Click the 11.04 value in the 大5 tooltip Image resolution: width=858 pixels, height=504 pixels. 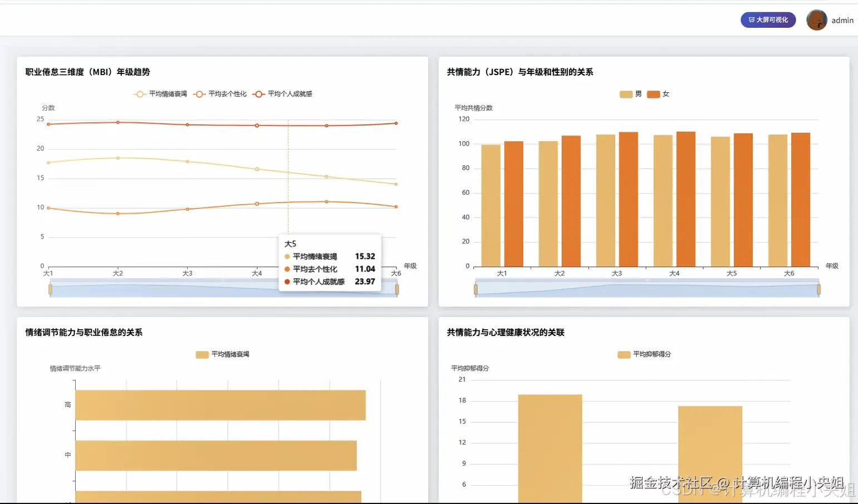tap(365, 269)
